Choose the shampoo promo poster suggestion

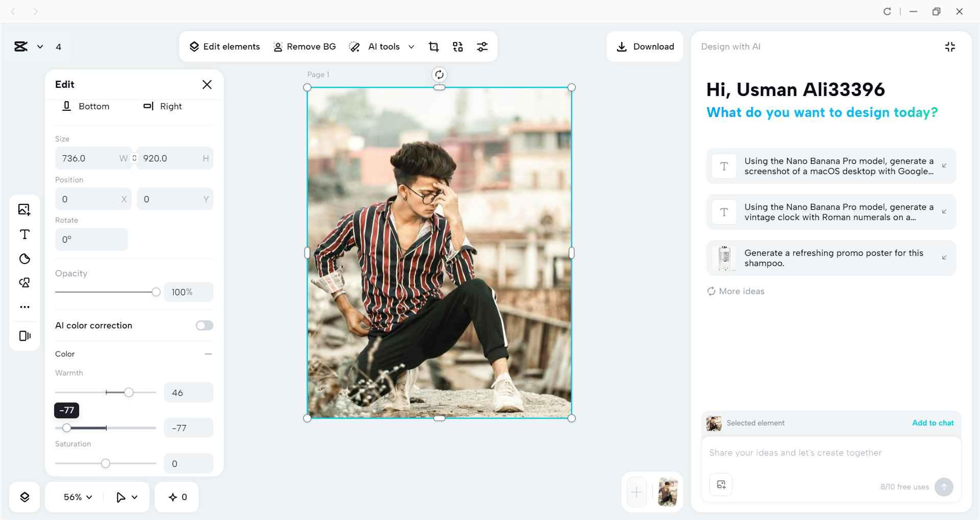[x=831, y=258]
